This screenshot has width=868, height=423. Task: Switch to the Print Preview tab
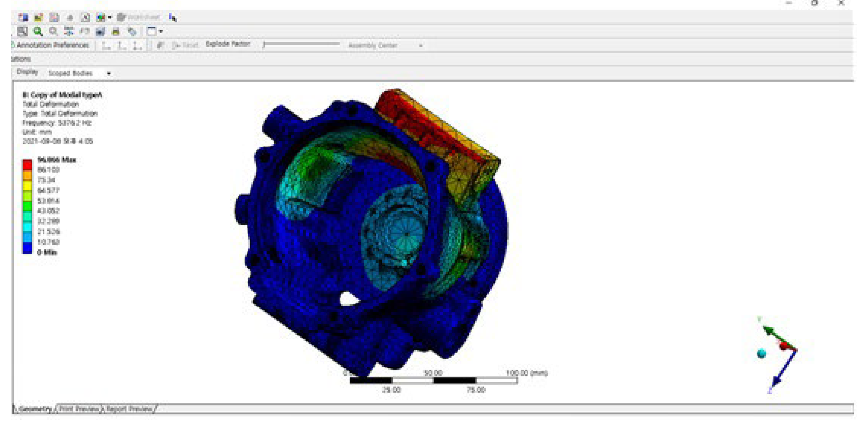80,409
